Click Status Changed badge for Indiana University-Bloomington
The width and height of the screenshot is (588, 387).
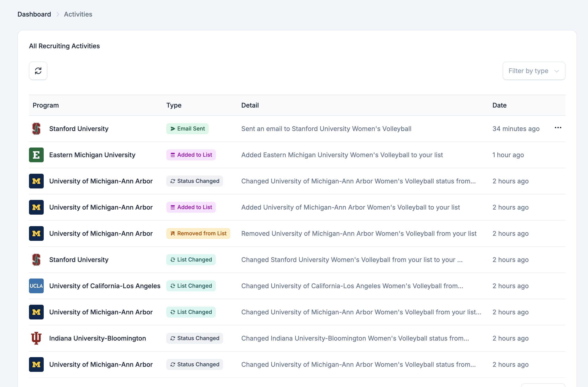click(195, 338)
